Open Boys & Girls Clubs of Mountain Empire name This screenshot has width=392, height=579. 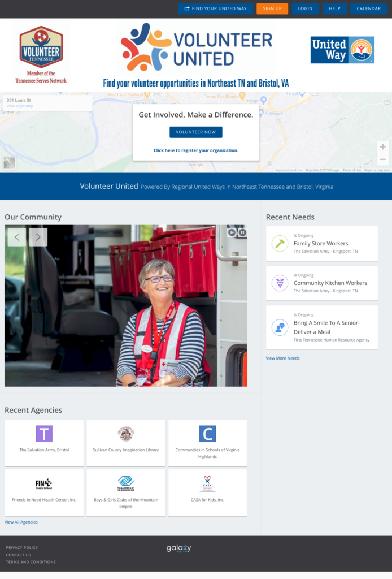126,503
